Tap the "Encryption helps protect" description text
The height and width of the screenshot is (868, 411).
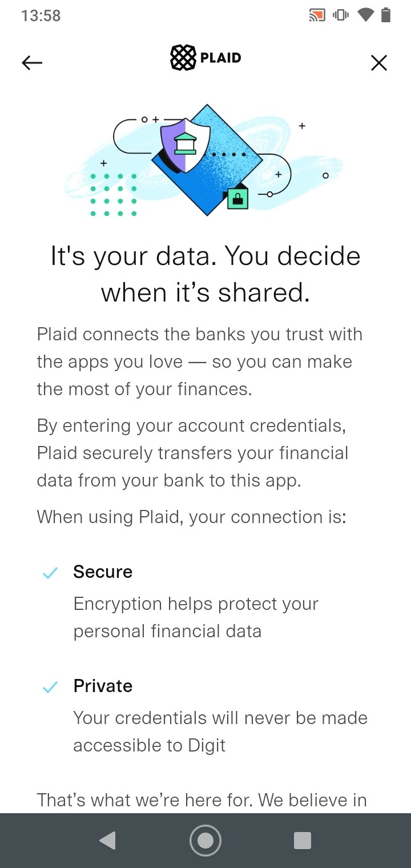(x=196, y=617)
